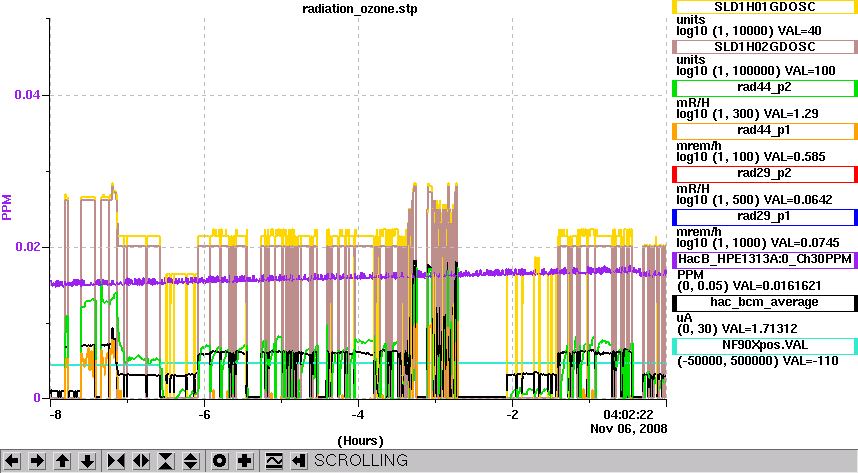Viewport: 858px width, 473px height.
Task: Select the orange rad44_p1 legend entry
Action: [764, 131]
